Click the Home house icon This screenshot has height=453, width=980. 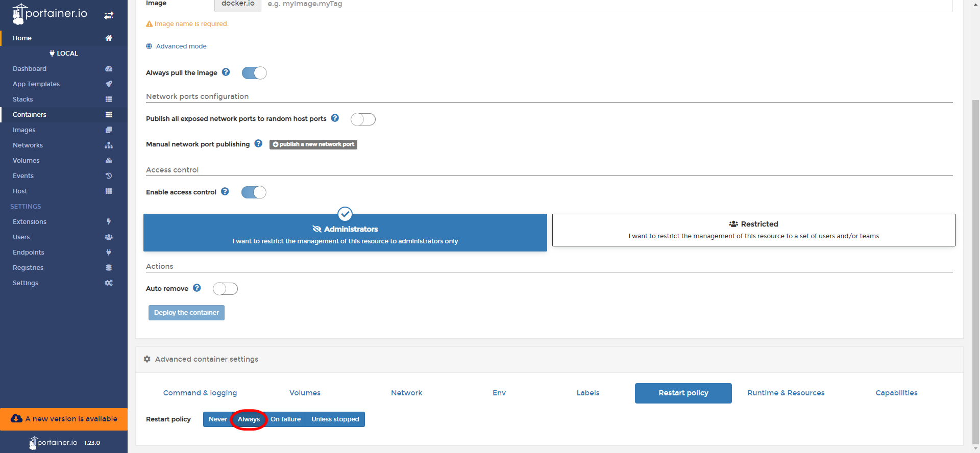109,38
